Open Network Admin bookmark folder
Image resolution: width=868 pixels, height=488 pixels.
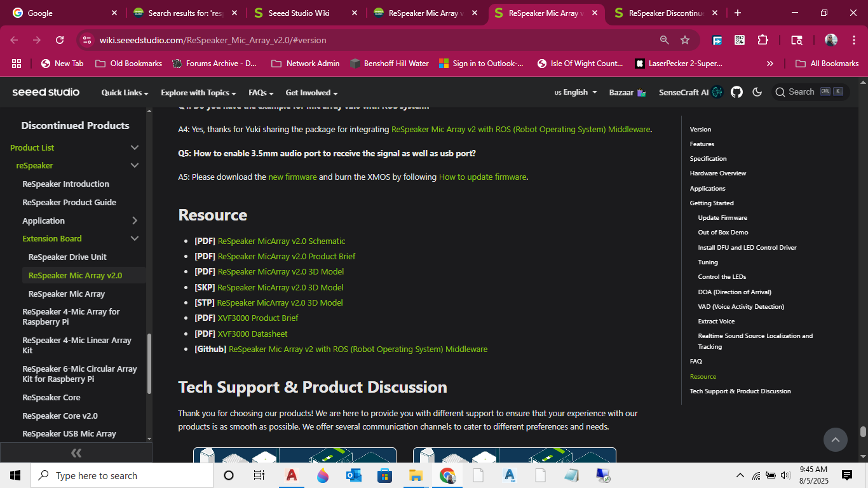pos(306,64)
